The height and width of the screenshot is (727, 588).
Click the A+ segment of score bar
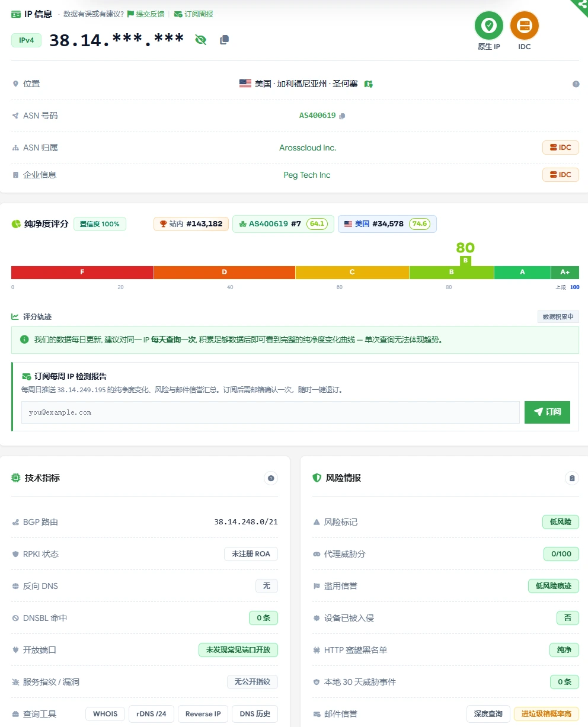[565, 273]
